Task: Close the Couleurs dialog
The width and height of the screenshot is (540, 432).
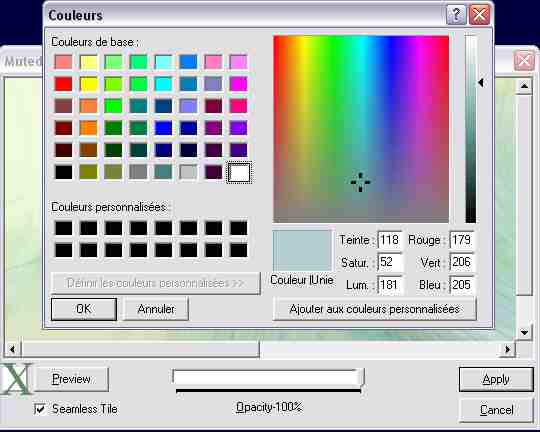Action: click(480, 15)
